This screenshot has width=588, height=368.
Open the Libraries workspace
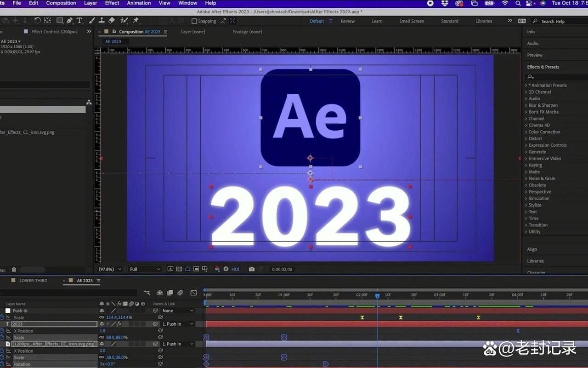[x=484, y=21]
